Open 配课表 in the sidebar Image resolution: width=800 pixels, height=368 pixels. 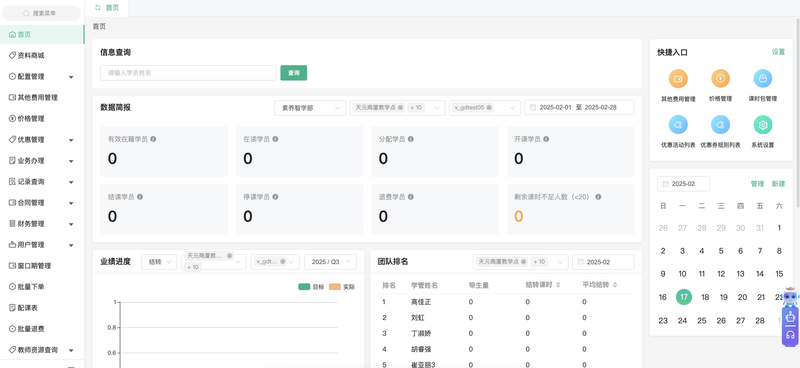click(x=42, y=308)
